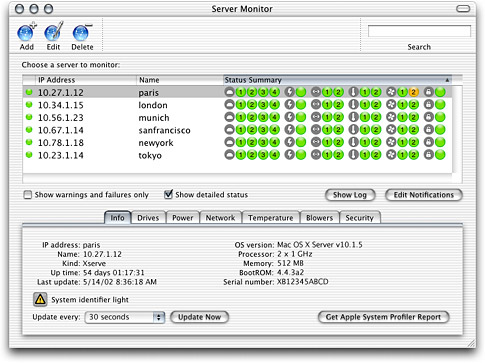Select the Blowers tab
This screenshot has height=363, width=485.
319,218
